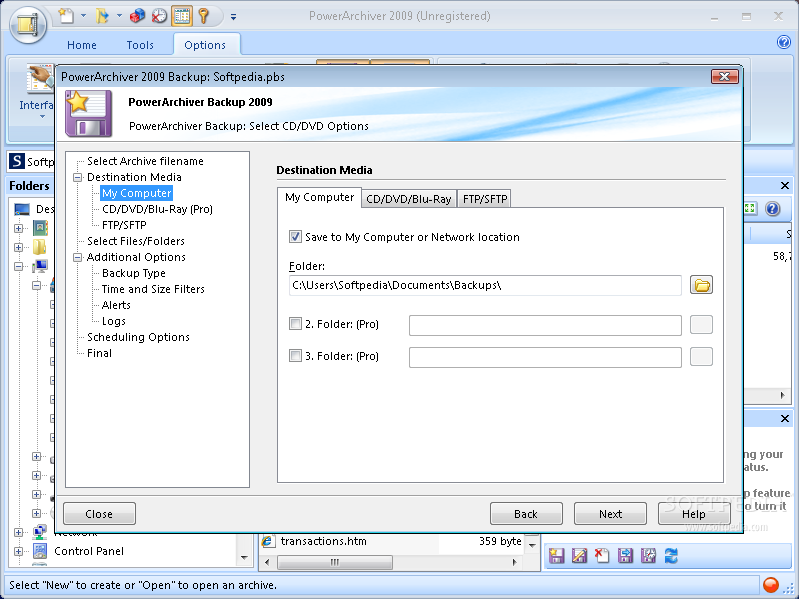The width and height of the screenshot is (799, 599).
Task: Select My Computer in the wizard tree
Action: [x=137, y=193]
